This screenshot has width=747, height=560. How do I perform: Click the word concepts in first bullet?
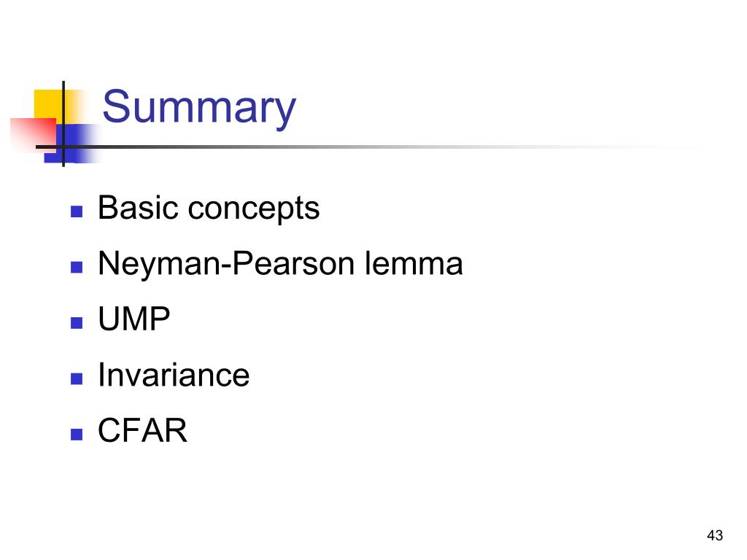(254, 209)
